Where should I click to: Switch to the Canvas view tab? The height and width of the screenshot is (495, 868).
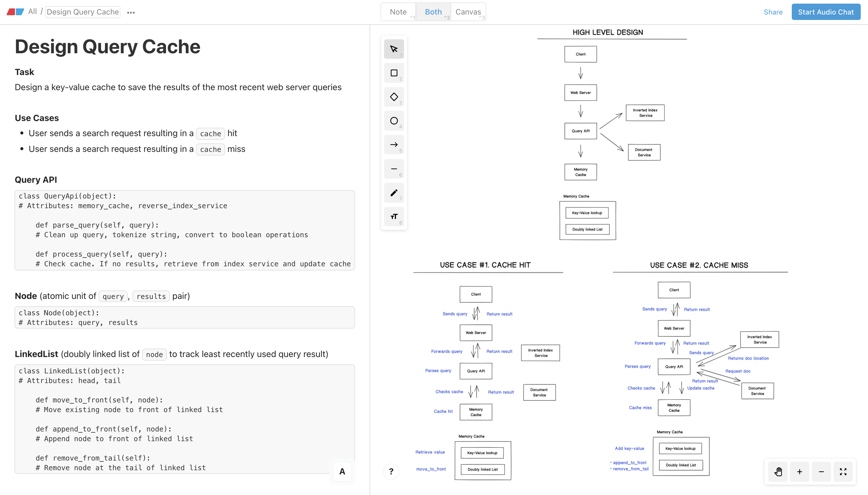(468, 11)
